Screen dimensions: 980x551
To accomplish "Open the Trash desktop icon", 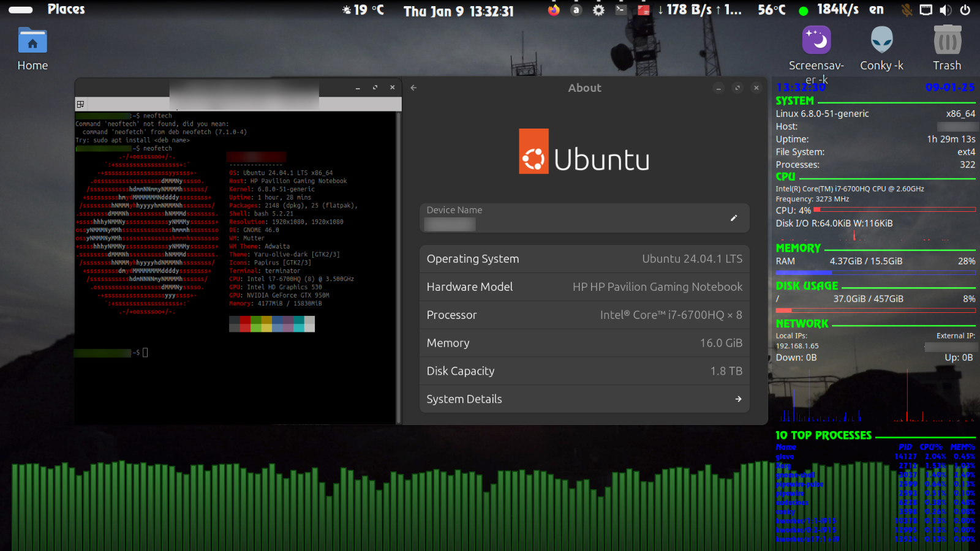I will point(947,49).
